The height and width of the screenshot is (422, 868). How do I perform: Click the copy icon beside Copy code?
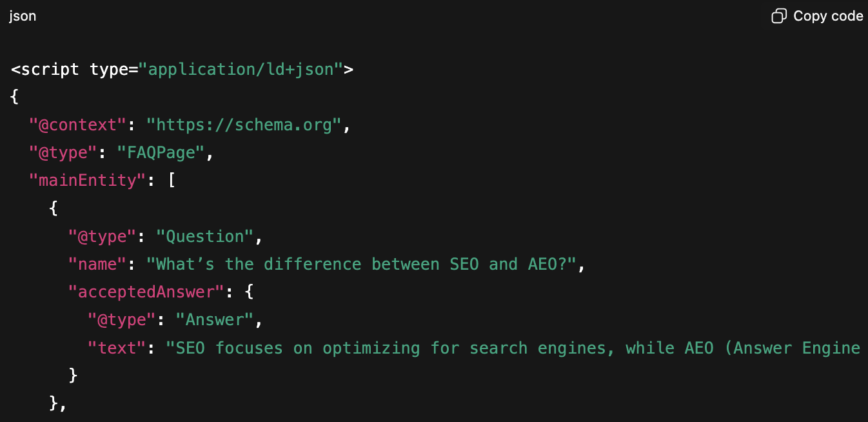point(779,16)
